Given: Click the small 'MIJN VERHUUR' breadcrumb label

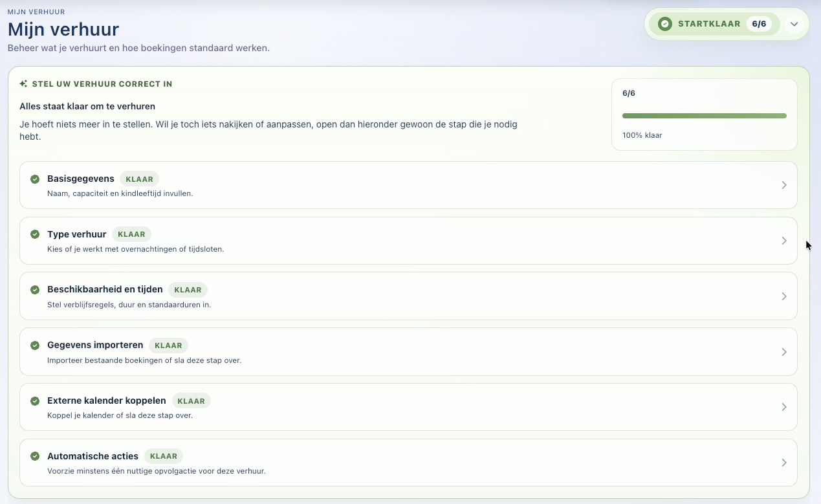Looking at the screenshot, I should (x=36, y=12).
